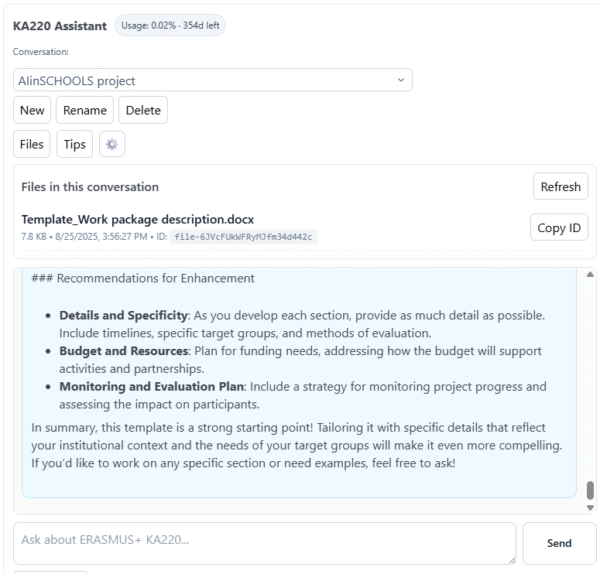Image resolution: width=600 pixels, height=574 pixels.
Task: Show the Tips panel
Action: pos(75,144)
